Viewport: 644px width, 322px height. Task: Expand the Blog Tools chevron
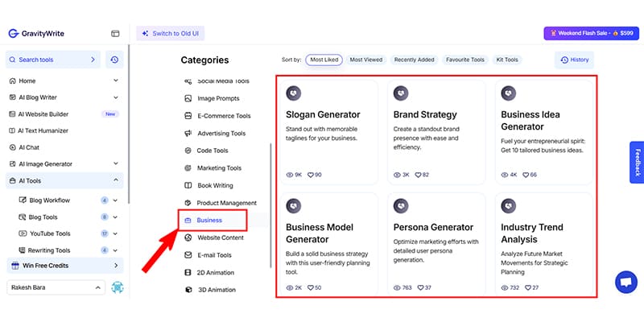tap(115, 217)
